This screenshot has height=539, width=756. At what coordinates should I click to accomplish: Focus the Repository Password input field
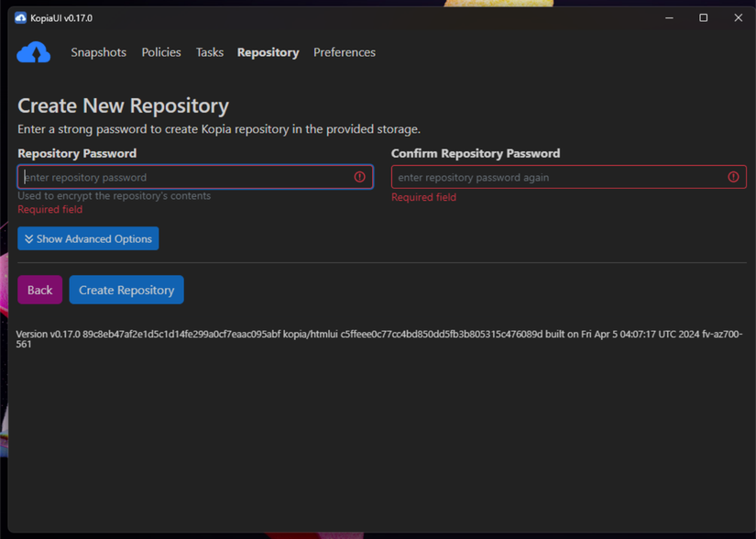195,177
